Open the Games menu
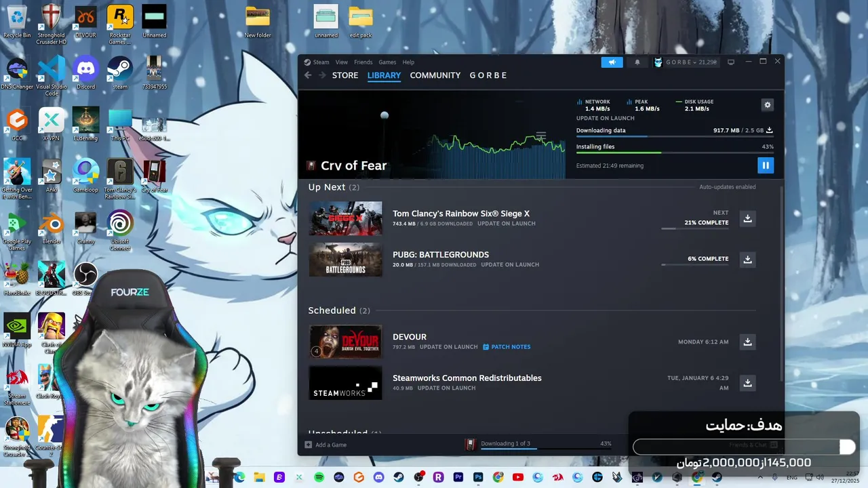868x488 pixels. click(387, 62)
